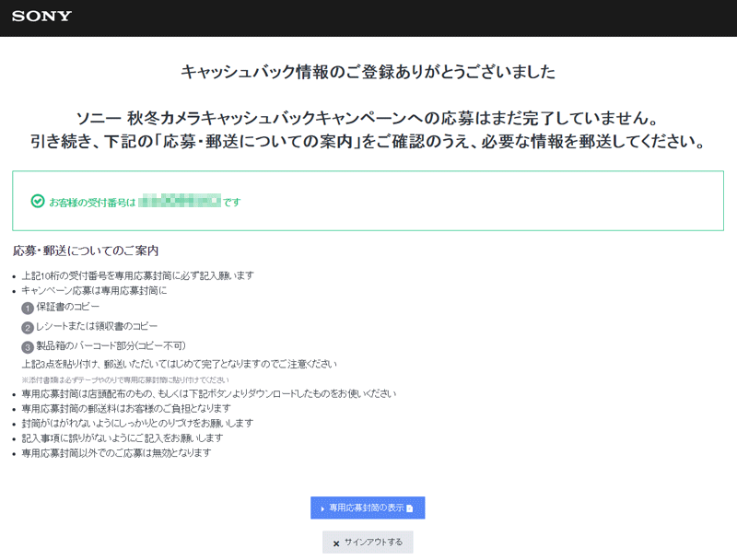The image size is (737, 560).
Task: Click line 封筒がはがれないようにしっかりとのりづけ
Action: (x=137, y=423)
